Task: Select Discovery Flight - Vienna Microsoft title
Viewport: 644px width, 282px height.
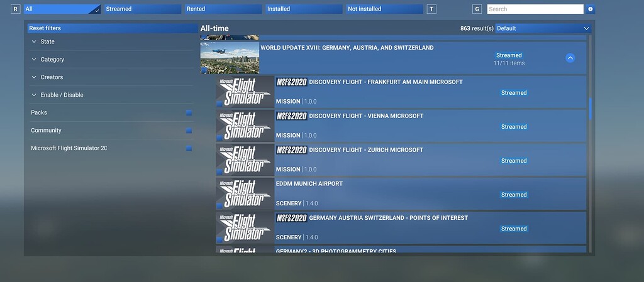Action: pyautogui.click(x=366, y=116)
